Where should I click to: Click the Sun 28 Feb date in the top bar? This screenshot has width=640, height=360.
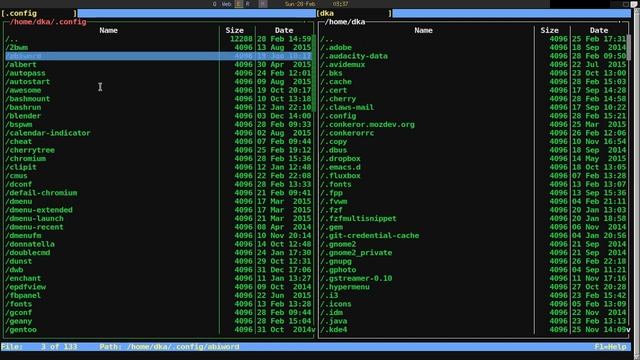click(x=300, y=4)
